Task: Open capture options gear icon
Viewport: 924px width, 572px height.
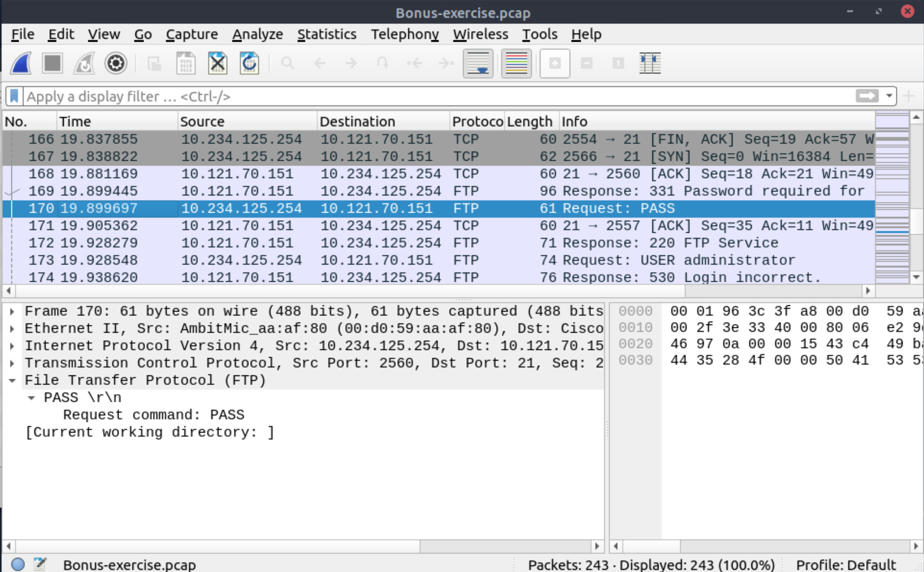Action: click(115, 63)
